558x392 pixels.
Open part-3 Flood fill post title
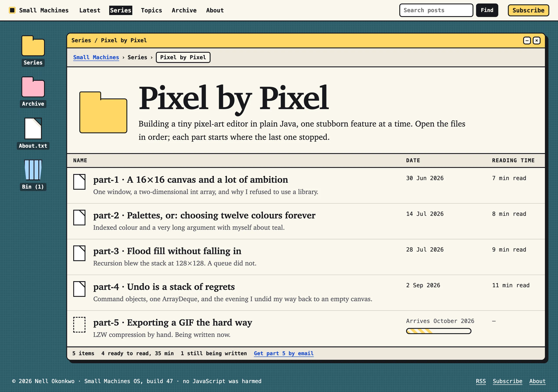coord(167,251)
